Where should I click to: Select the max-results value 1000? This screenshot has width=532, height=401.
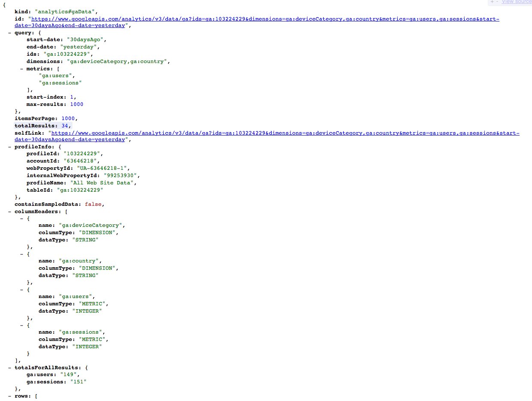tap(77, 104)
